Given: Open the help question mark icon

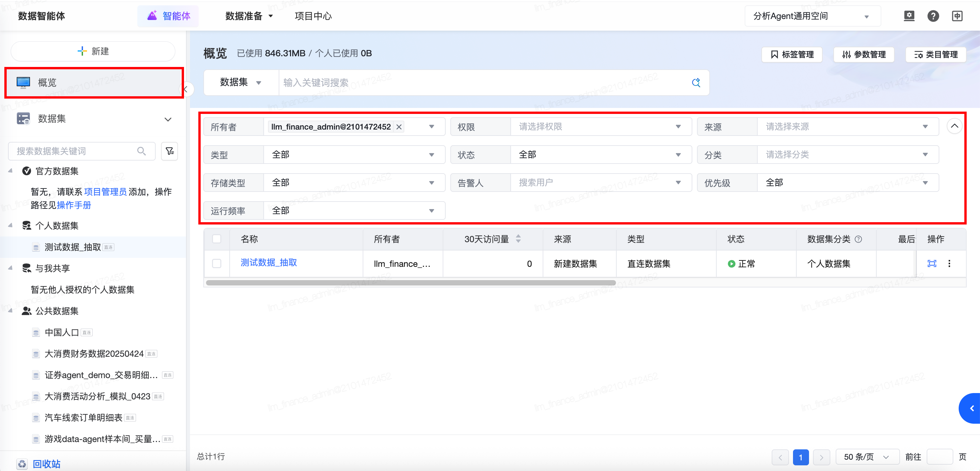Looking at the screenshot, I should (x=933, y=16).
